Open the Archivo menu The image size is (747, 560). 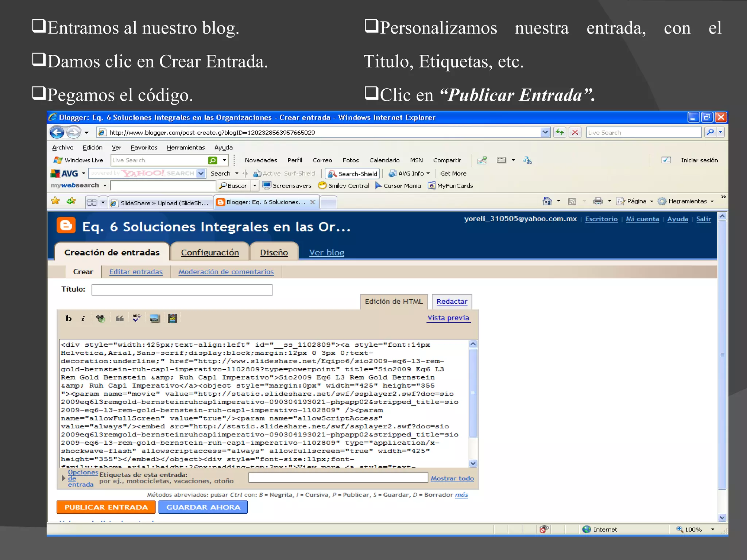(x=63, y=147)
